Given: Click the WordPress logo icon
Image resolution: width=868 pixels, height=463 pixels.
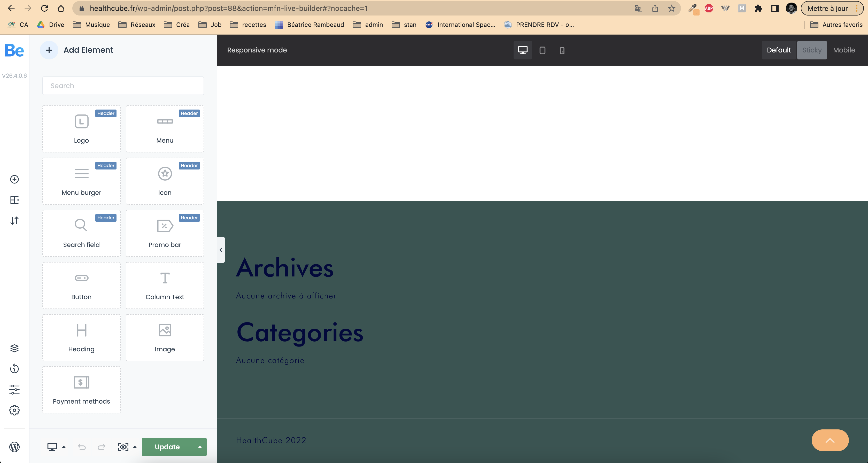Looking at the screenshot, I should [14, 447].
